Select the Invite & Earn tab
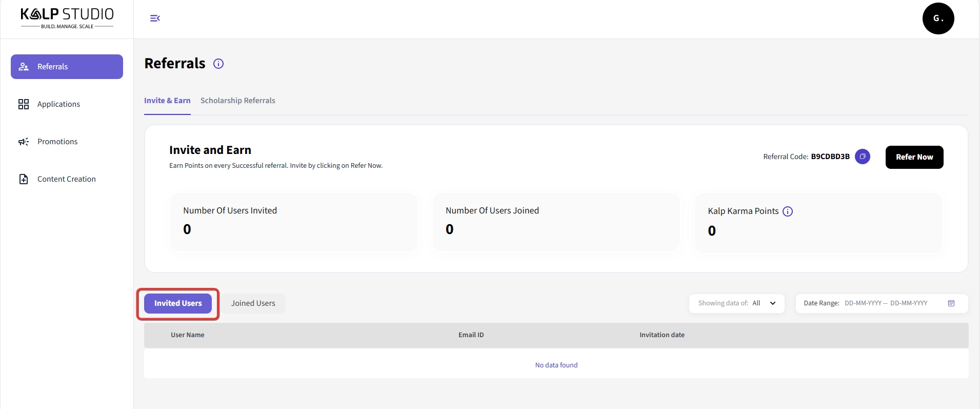The image size is (980, 409). click(x=167, y=101)
